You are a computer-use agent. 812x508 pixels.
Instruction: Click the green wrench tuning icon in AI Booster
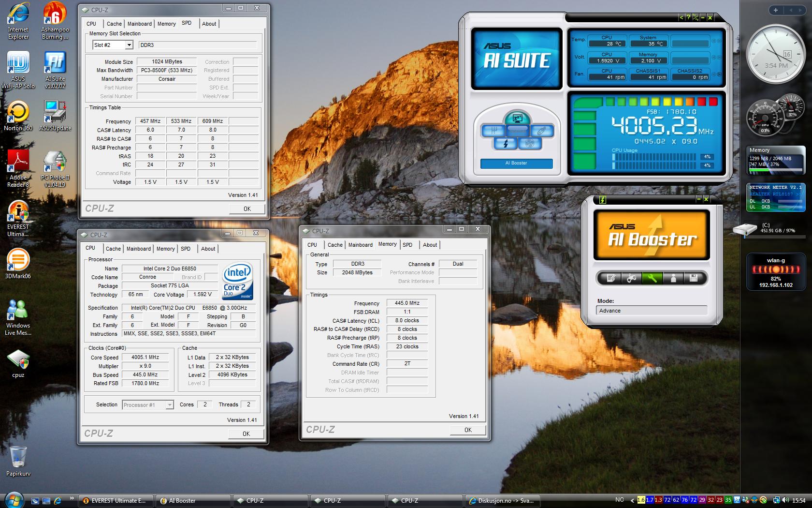652,278
